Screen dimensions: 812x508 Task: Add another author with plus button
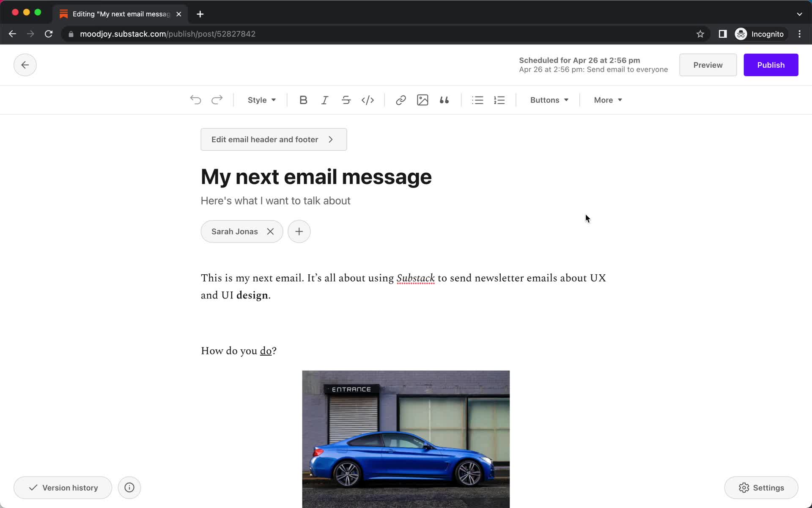299,232
